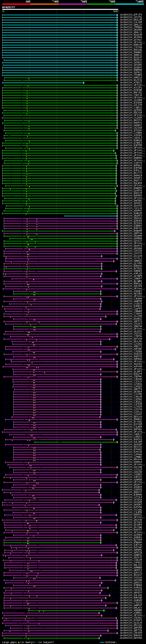Image resolution: width=146 pixels, height=644 pixels.
Task: Click the UniRef100_Q8PF04 entry
Action: click(x=131, y=233)
